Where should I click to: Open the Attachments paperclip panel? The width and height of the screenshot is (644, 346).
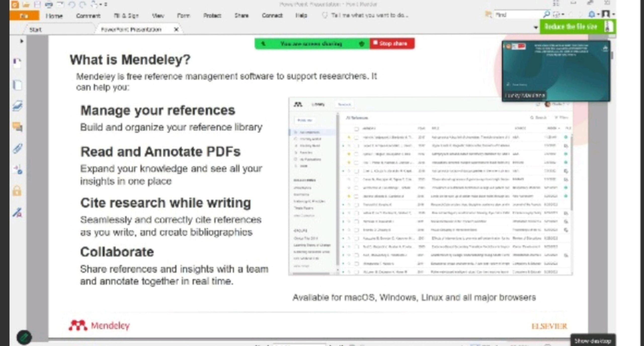pos(17,148)
